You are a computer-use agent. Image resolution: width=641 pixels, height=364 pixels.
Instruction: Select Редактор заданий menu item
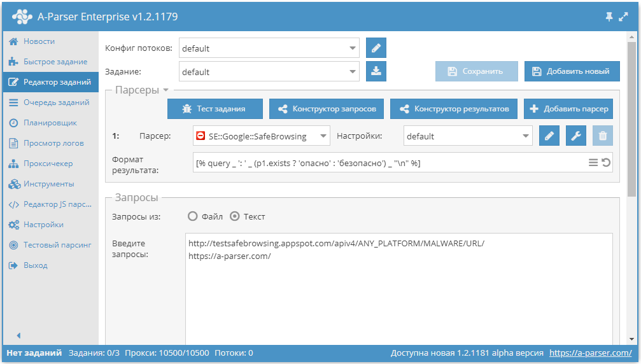click(51, 82)
